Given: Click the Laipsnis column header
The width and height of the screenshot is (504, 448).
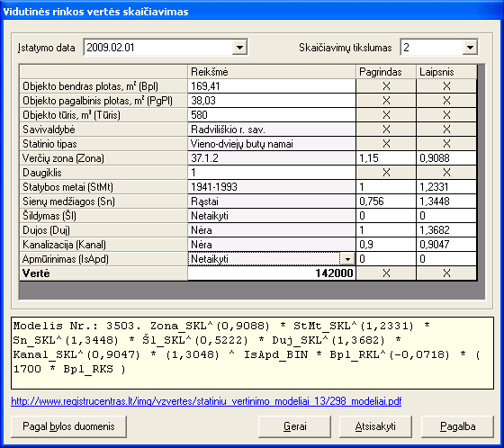Looking at the screenshot, I should pyautogui.click(x=446, y=72).
